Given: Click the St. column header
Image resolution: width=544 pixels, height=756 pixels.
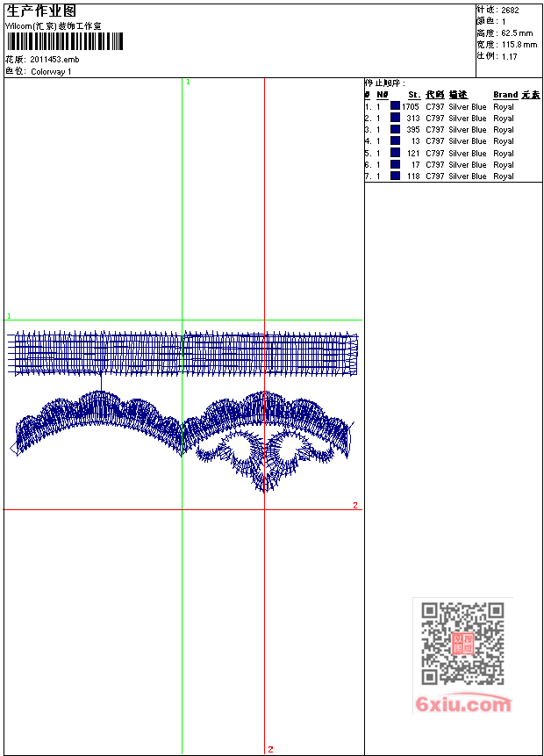Looking at the screenshot, I should (414, 95).
